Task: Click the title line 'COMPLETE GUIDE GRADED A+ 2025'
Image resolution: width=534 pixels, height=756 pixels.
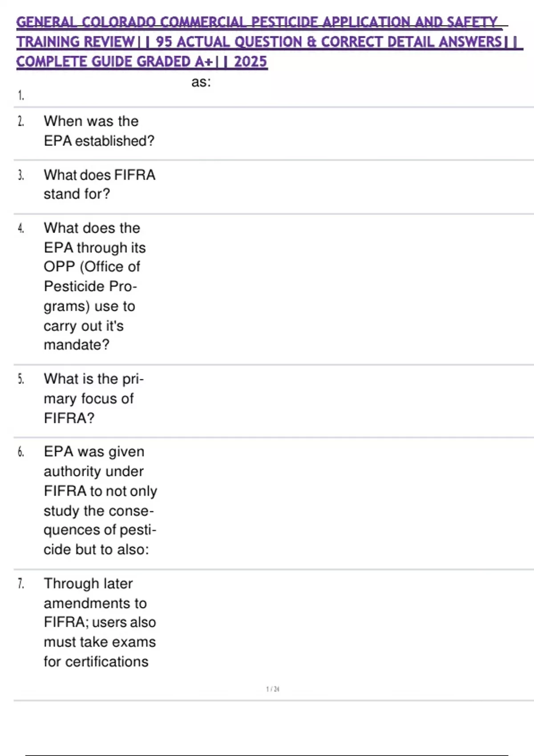Action: pos(142,61)
